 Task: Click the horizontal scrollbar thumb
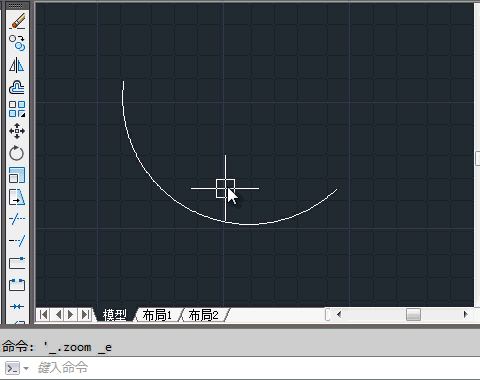click(x=413, y=314)
